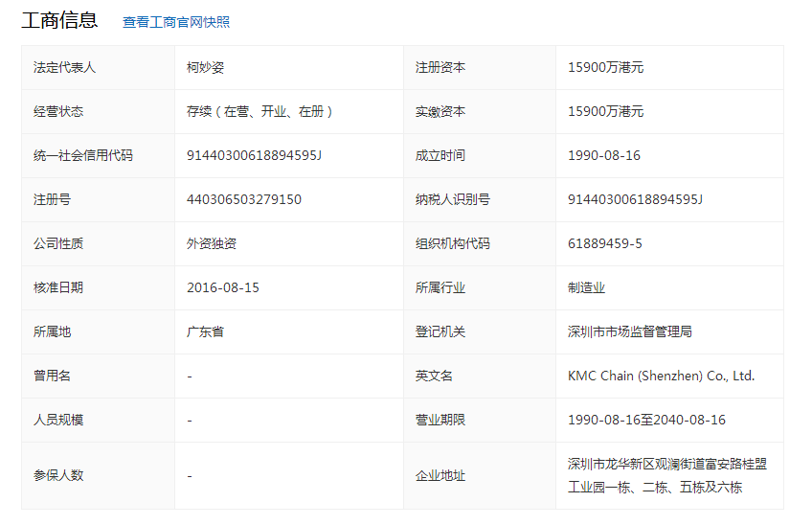Click the 营业期限 label cell

480,420
